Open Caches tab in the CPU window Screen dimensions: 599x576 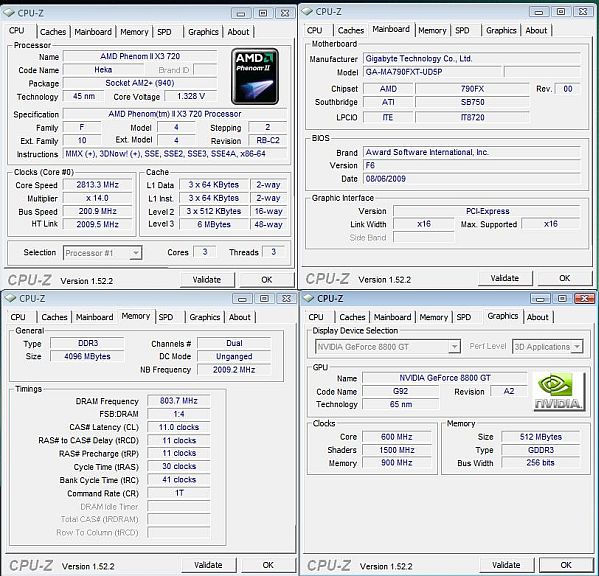coord(53,32)
